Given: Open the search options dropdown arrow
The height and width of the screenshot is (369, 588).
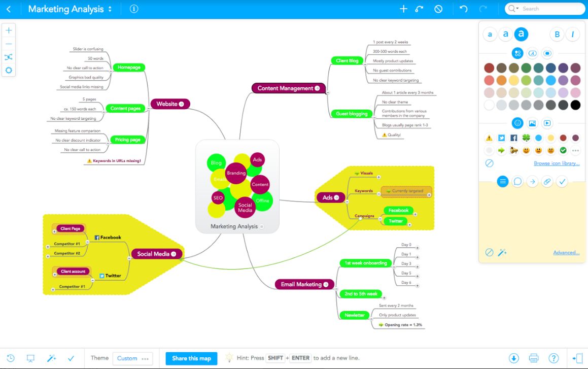Looking at the screenshot, I should coord(517,9).
